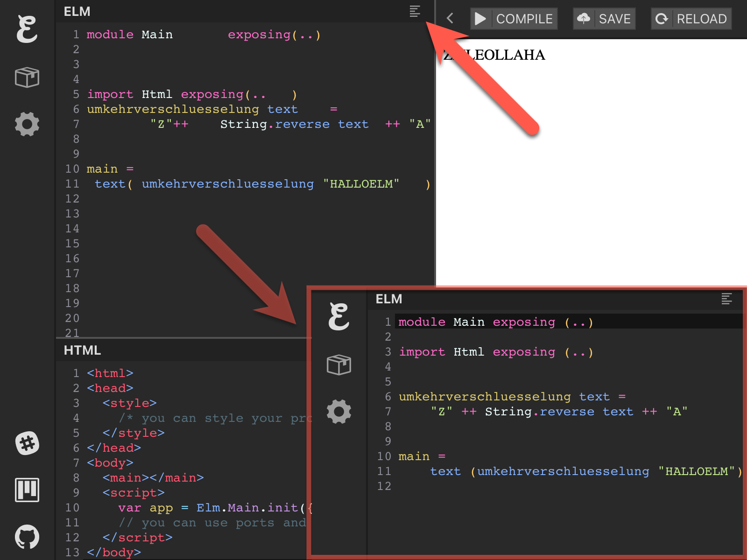The image size is (747, 560).
Task: Click the gear icon inside the red-bordered inset
Action: click(338, 412)
